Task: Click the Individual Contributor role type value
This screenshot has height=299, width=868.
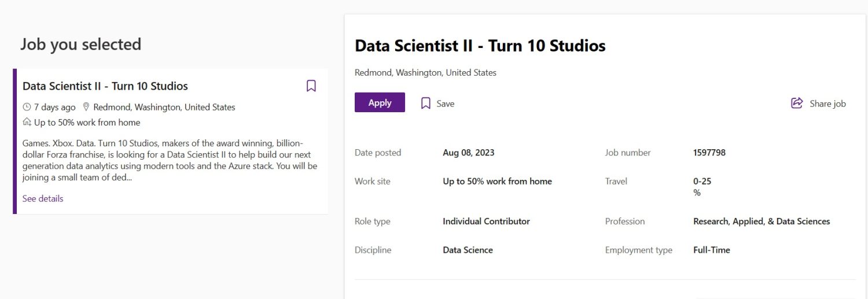Action: pos(486,221)
